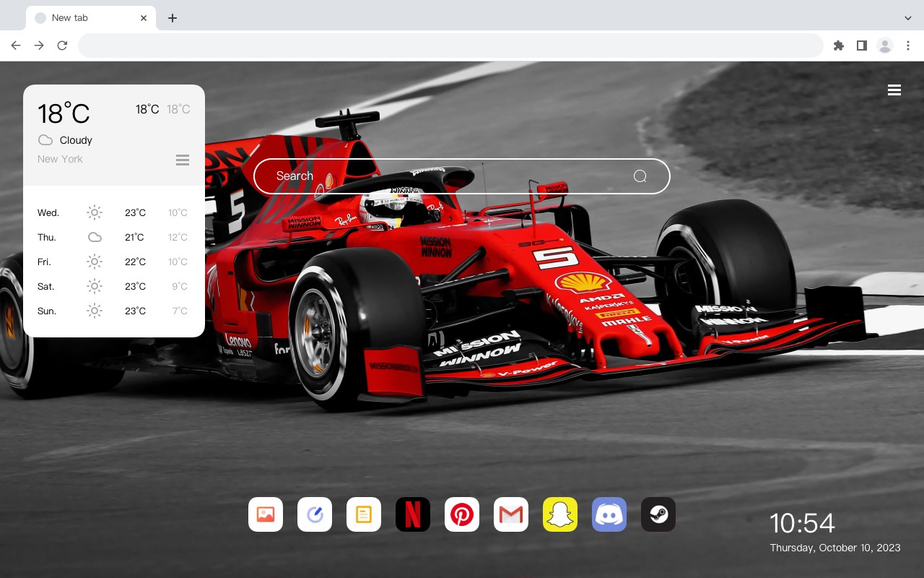Click Sunday's 7°C low temperature
Screen dimensions: 924x578
point(180,311)
